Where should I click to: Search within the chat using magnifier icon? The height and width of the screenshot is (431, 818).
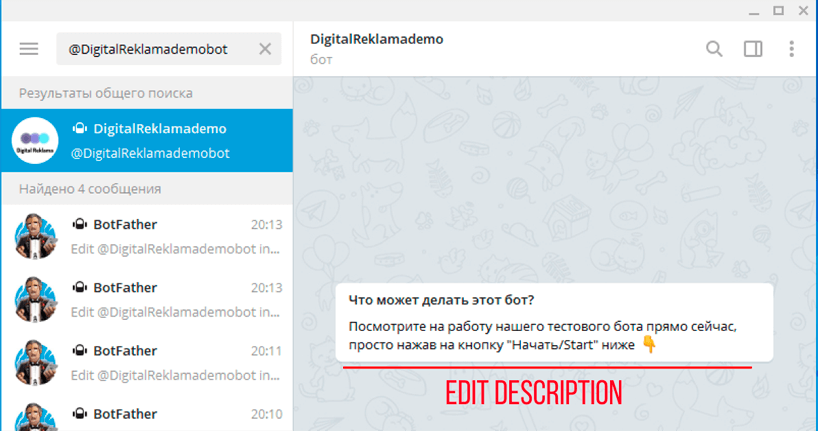click(714, 49)
